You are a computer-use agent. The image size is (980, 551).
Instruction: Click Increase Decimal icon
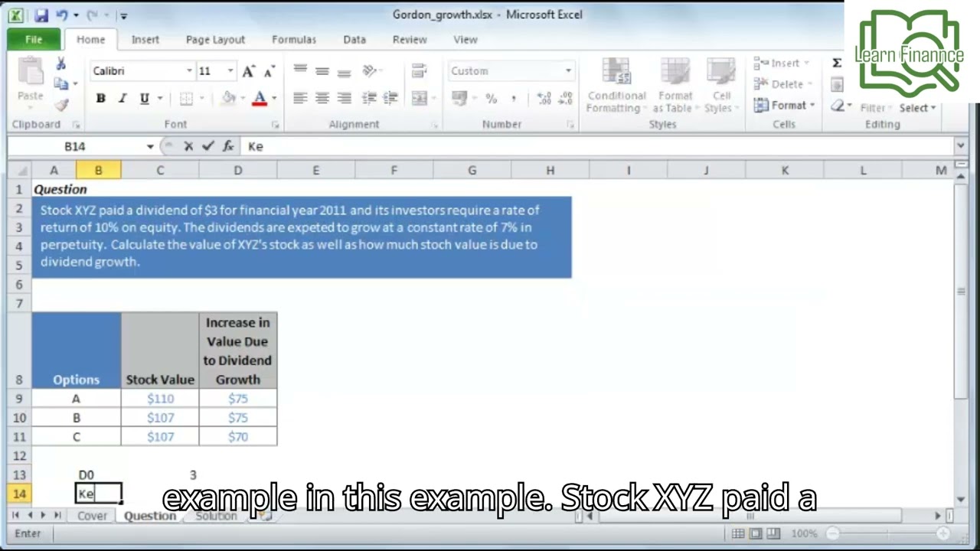pos(544,98)
